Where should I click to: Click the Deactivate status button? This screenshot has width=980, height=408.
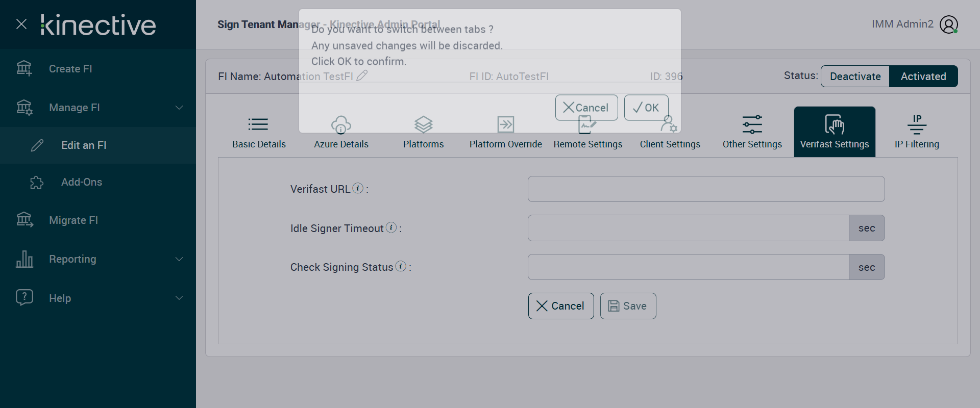click(x=855, y=76)
